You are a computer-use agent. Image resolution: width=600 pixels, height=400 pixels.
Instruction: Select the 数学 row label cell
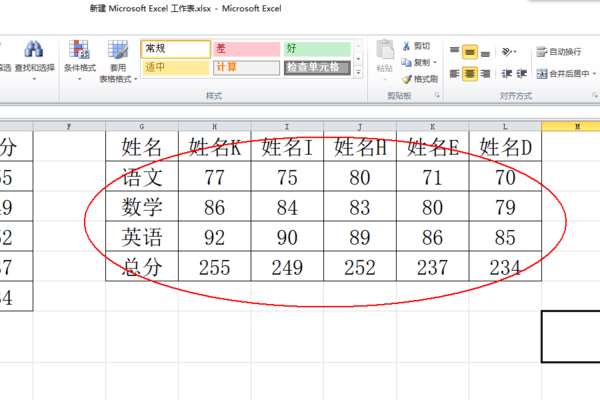pos(142,206)
